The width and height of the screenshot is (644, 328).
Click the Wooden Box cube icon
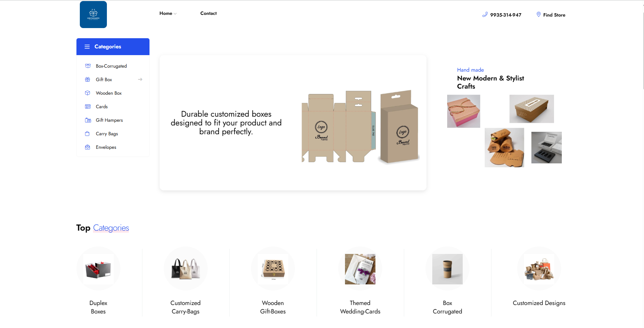pyautogui.click(x=88, y=93)
